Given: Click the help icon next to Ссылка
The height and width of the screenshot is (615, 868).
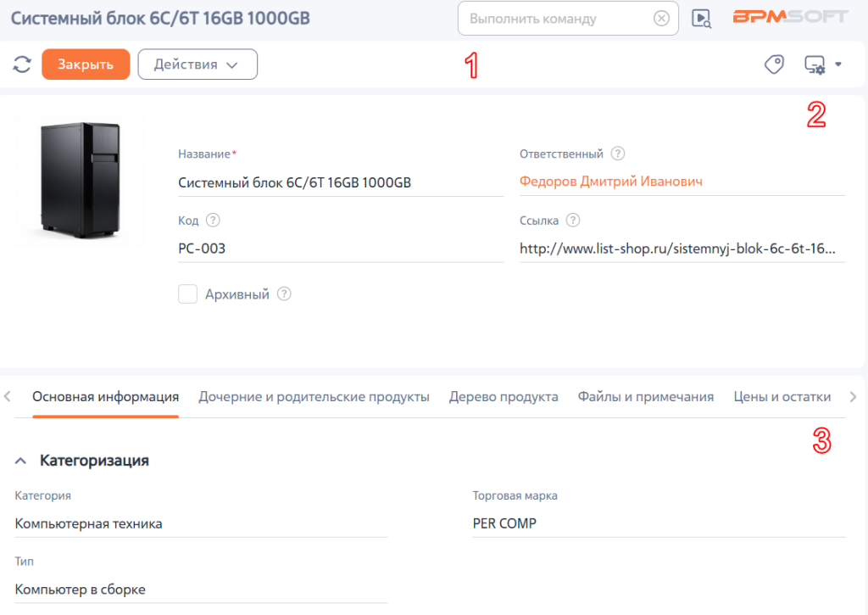Looking at the screenshot, I should coord(573,220).
